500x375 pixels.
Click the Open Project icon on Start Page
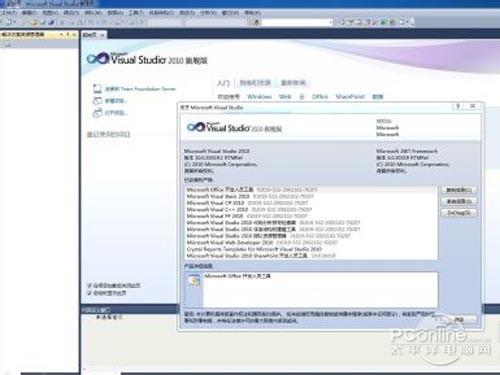[x=97, y=113]
